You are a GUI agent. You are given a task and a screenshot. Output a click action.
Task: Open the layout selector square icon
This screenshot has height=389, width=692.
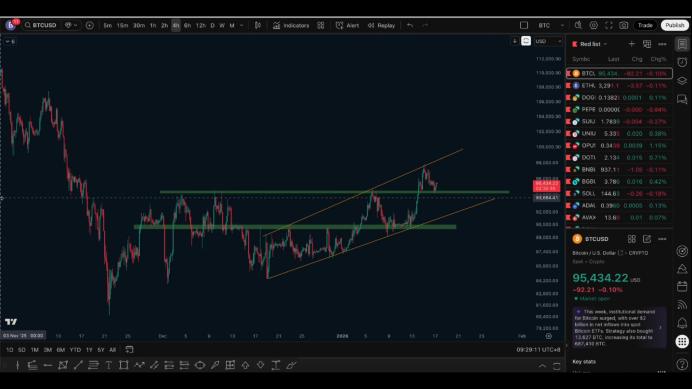[524, 26]
